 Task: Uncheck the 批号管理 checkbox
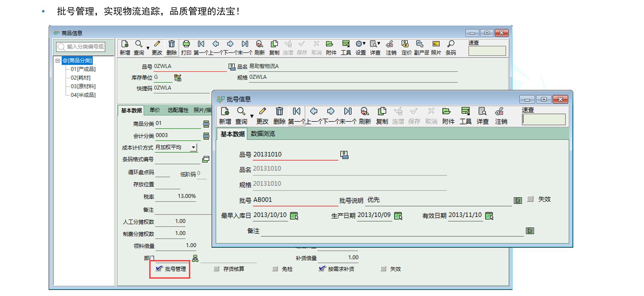pos(159,269)
